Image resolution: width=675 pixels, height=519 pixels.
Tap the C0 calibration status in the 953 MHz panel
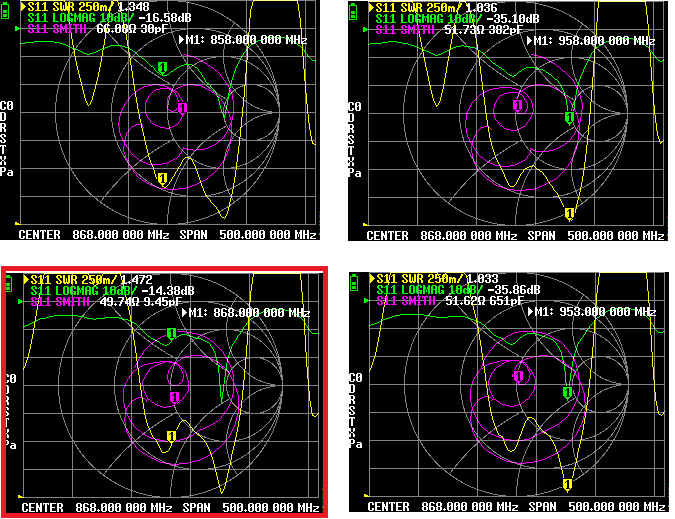click(x=355, y=378)
